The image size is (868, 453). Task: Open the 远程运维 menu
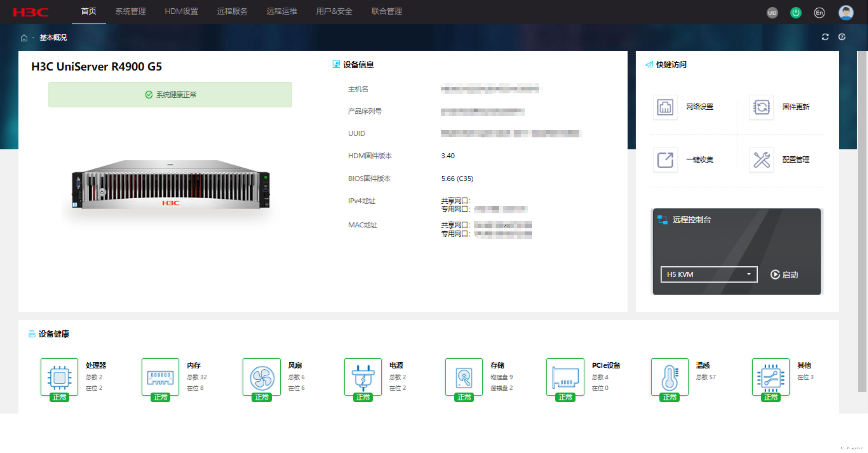click(x=282, y=11)
